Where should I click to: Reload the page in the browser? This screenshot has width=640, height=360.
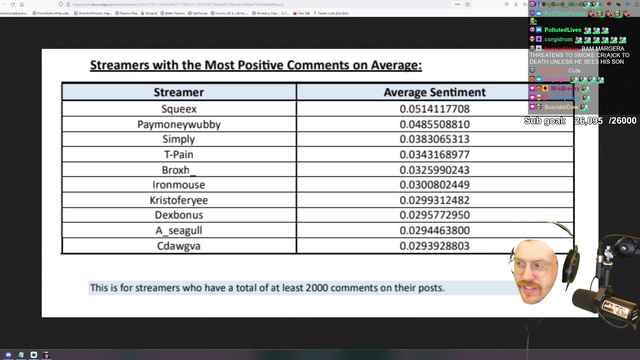[x=13, y=4]
